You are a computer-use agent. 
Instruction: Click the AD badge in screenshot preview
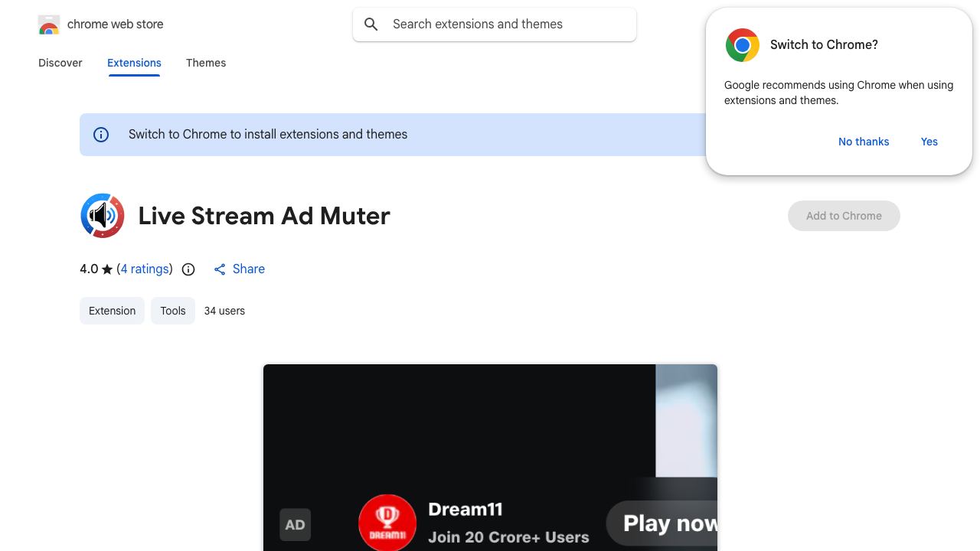click(296, 525)
